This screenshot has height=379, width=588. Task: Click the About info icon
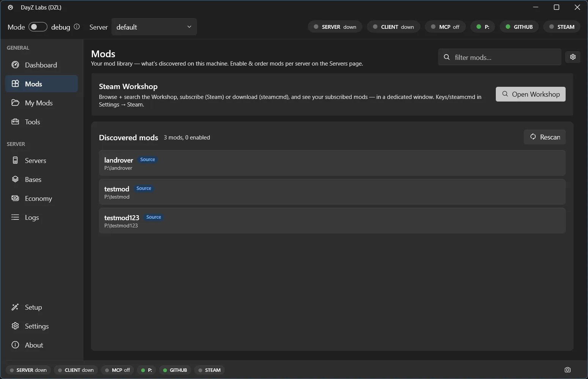coord(15,345)
